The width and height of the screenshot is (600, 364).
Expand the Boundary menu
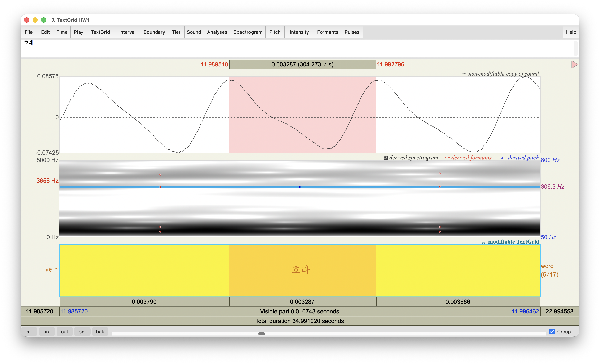pyautogui.click(x=154, y=32)
